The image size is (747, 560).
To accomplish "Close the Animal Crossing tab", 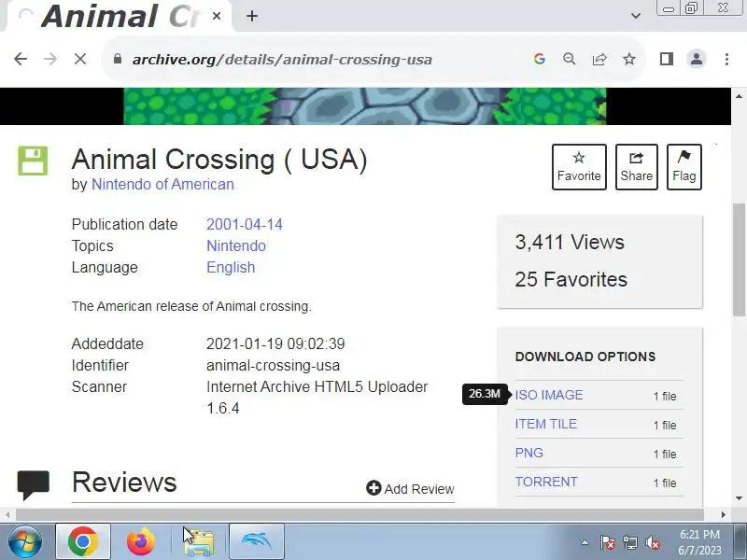I will pyautogui.click(x=217, y=16).
